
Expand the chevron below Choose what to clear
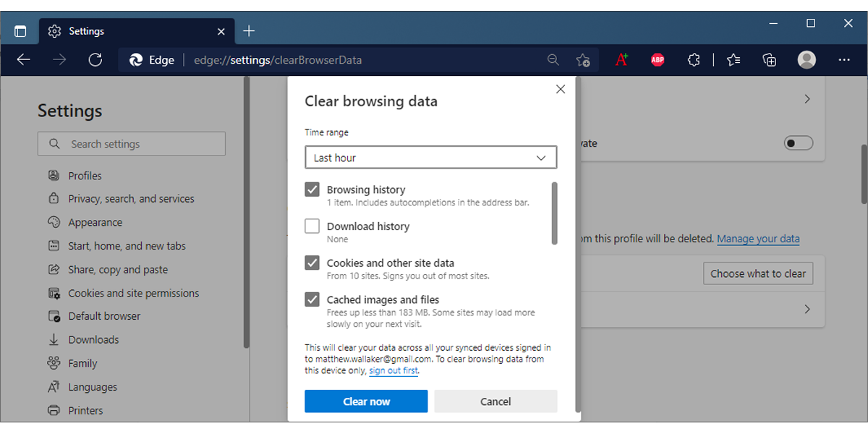pos(807,309)
